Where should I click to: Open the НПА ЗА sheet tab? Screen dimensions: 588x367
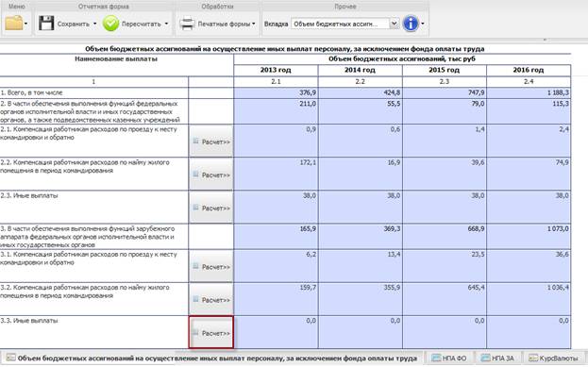[x=497, y=358]
